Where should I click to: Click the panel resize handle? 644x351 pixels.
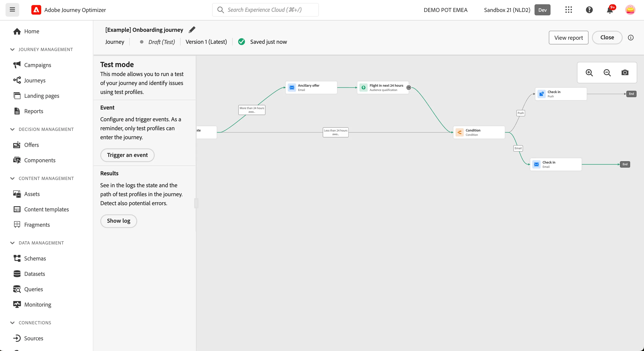[196, 203]
